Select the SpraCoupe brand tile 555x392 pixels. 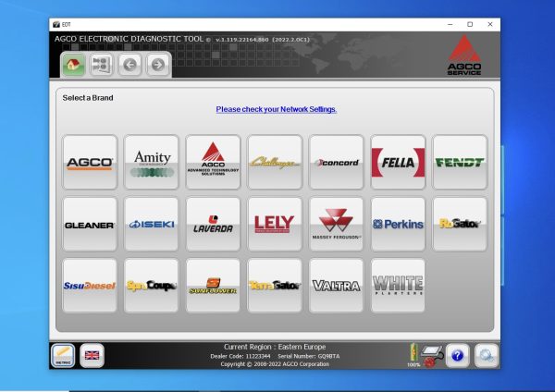[152, 286]
